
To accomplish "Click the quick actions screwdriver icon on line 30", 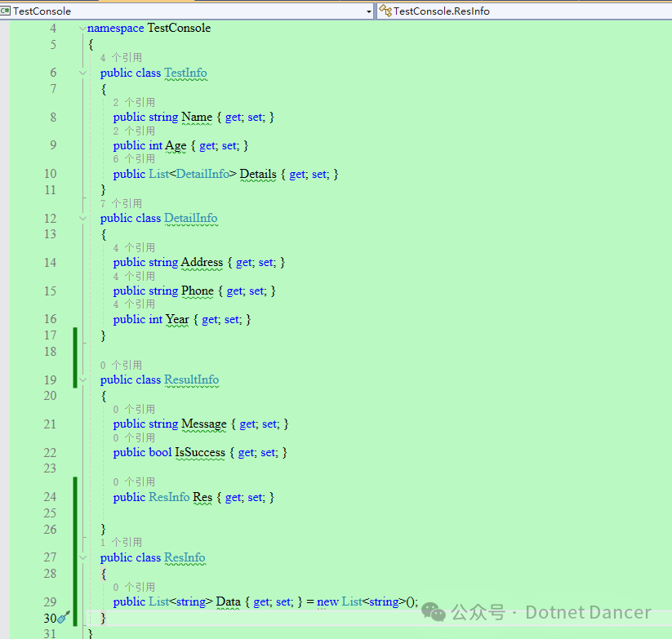I will coord(63,618).
